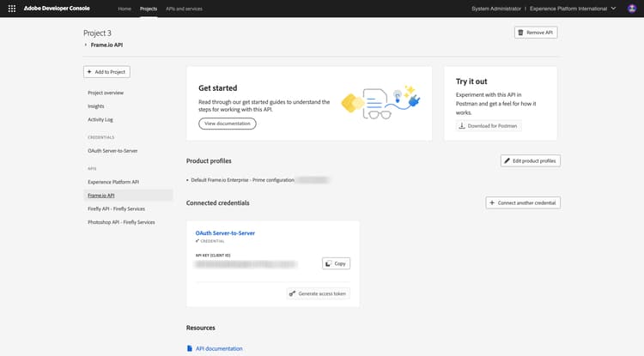Click the Adobe Developer Console logo text
The height and width of the screenshot is (356, 644).
pos(57,9)
